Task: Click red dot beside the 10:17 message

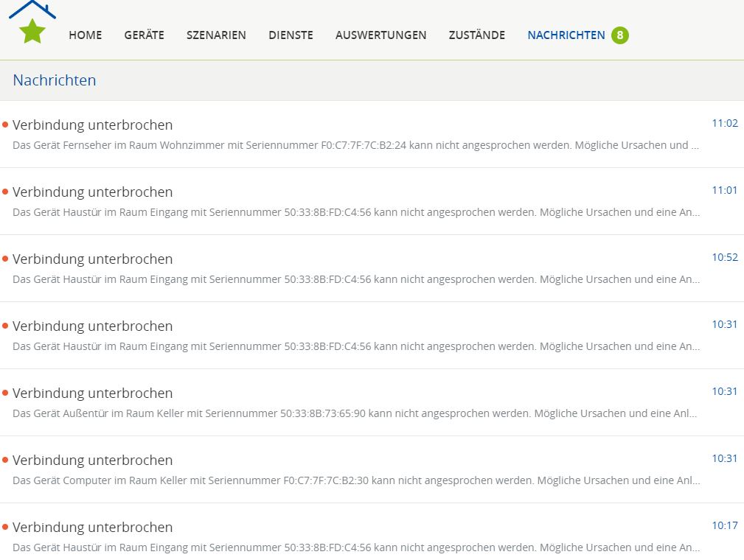Action: pyautogui.click(x=5, y=527)
